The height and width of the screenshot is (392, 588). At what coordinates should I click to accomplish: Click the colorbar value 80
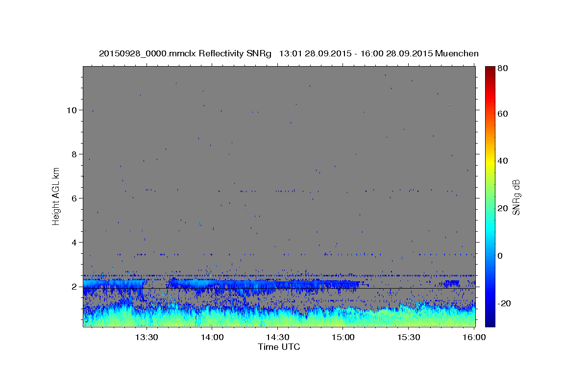pos(502,69)
